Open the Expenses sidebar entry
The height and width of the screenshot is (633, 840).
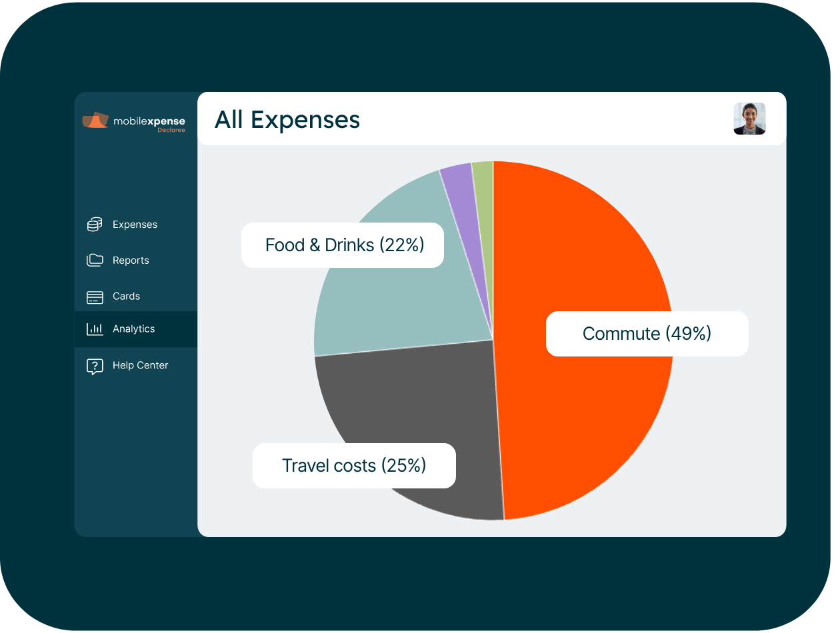click(133, 224)
